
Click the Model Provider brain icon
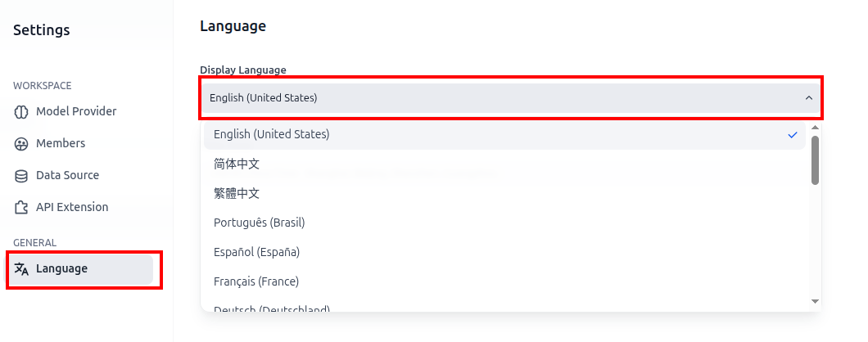pyautogui.click(x=21, y=112)
